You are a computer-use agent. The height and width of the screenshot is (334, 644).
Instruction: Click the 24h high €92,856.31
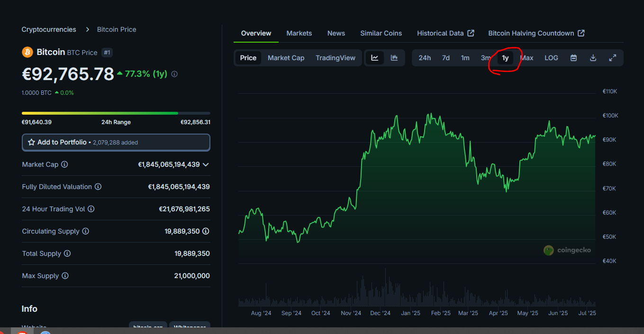tap(195, 122)
